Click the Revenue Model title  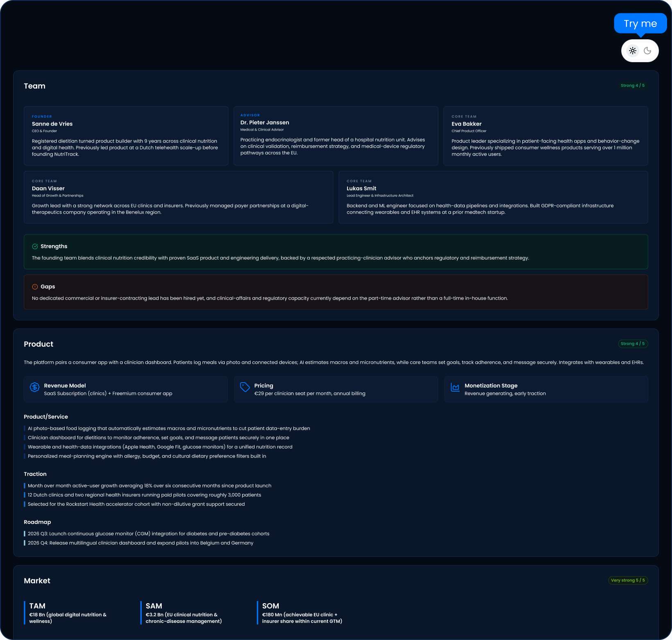[65, 386]
